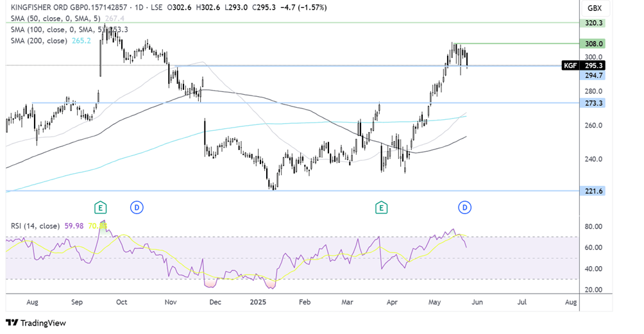Click the SMA 200 value 265.2

click(81, 40)
